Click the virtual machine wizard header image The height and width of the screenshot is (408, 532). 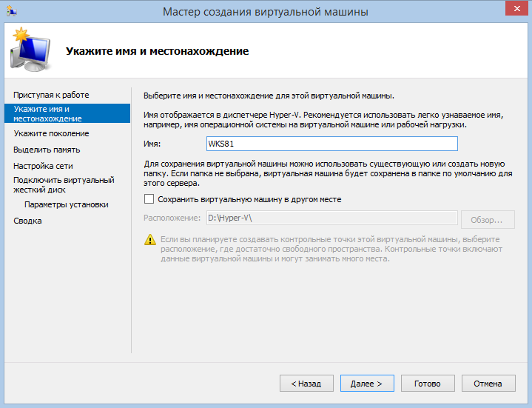point(30,49)
